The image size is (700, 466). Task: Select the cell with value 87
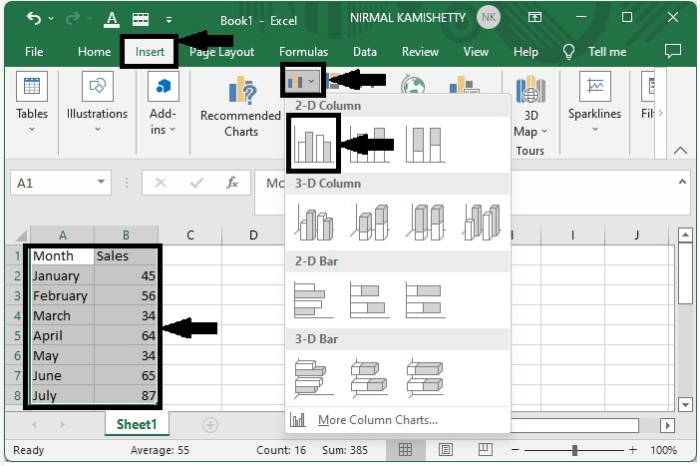click(x=126, y=395)
